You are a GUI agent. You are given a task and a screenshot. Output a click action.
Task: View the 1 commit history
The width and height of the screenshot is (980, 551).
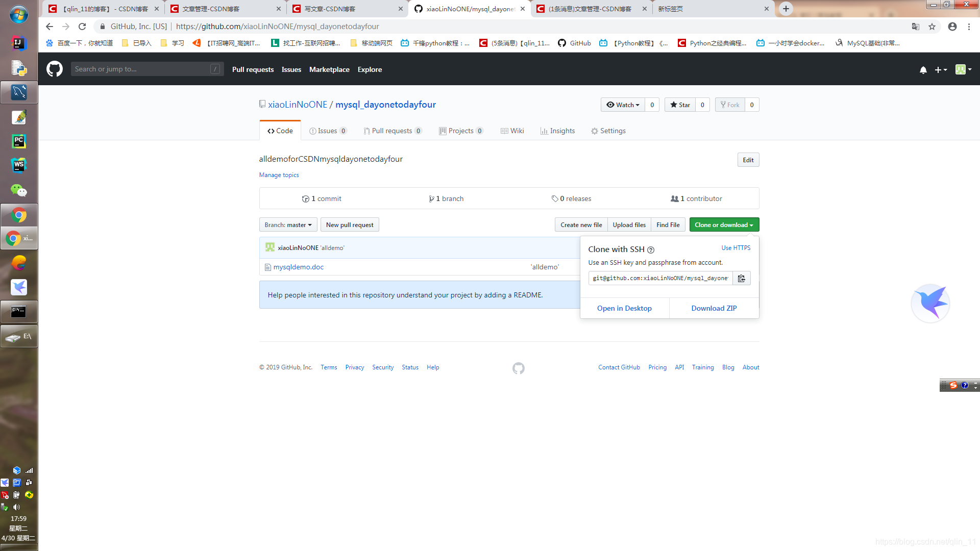click(322, 199)
